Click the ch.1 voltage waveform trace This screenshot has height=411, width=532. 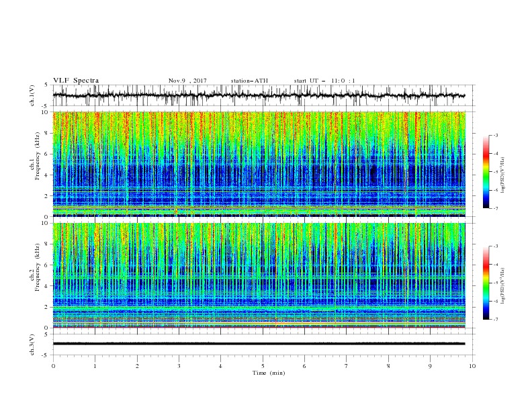tap(259, 95)
